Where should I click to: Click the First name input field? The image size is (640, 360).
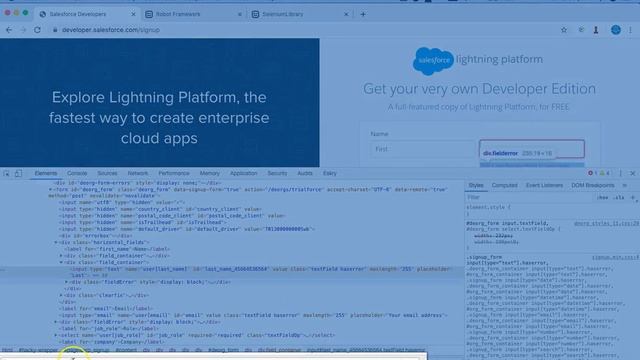pyautogui.click(x=423, y=149)
